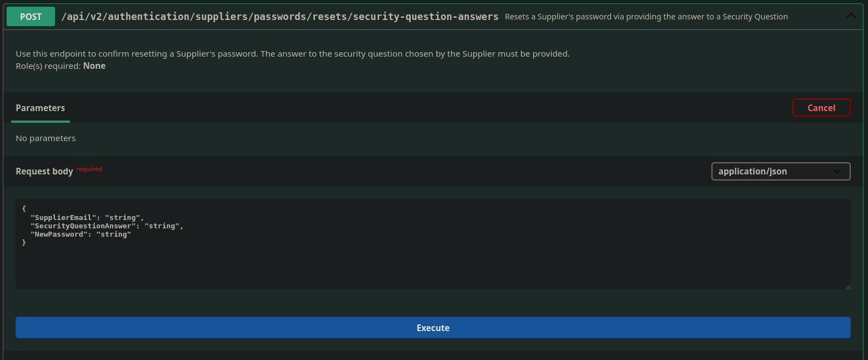
Task: Click the arrow icon in content type selector
Action: [x=837, y=172]
